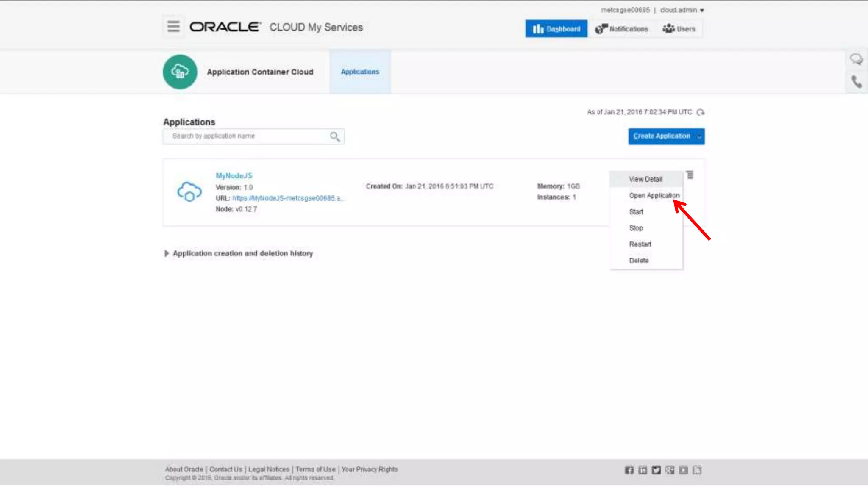
Task: Click the Google Plus footer icon
Action: coord(670,470)
